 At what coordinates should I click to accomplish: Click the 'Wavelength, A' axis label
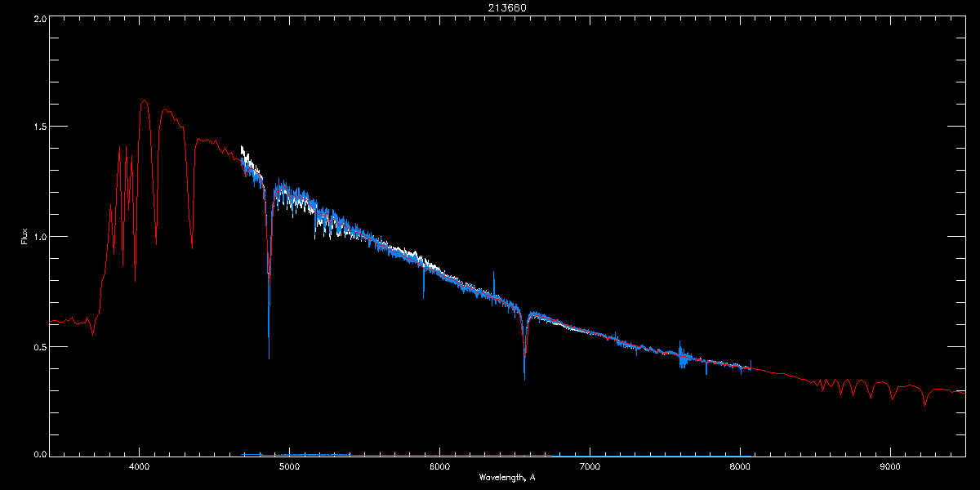[x=506, y=478]
